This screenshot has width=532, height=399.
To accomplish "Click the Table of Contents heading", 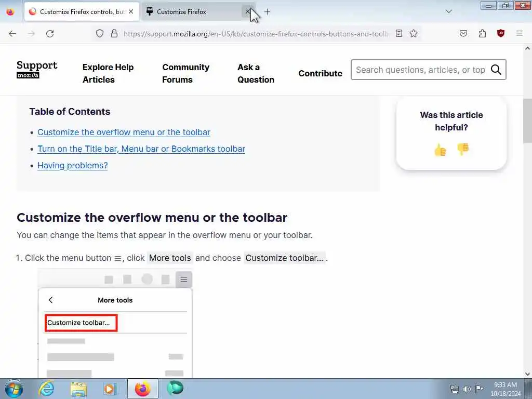I will tap(70, 112).
